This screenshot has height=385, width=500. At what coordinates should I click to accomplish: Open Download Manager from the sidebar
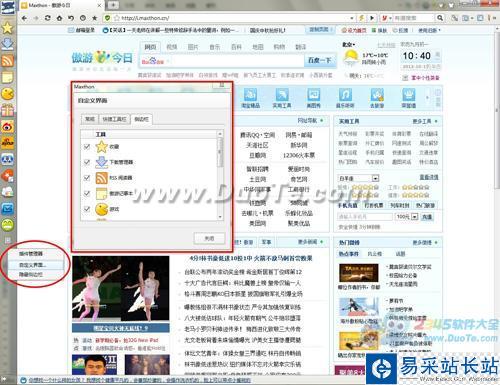(7, 44)
